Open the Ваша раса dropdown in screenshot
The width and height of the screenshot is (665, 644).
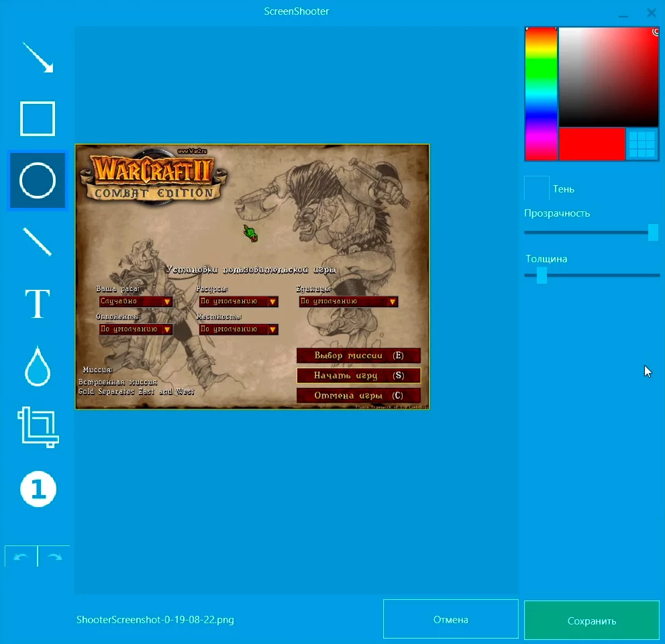(136, 301)
